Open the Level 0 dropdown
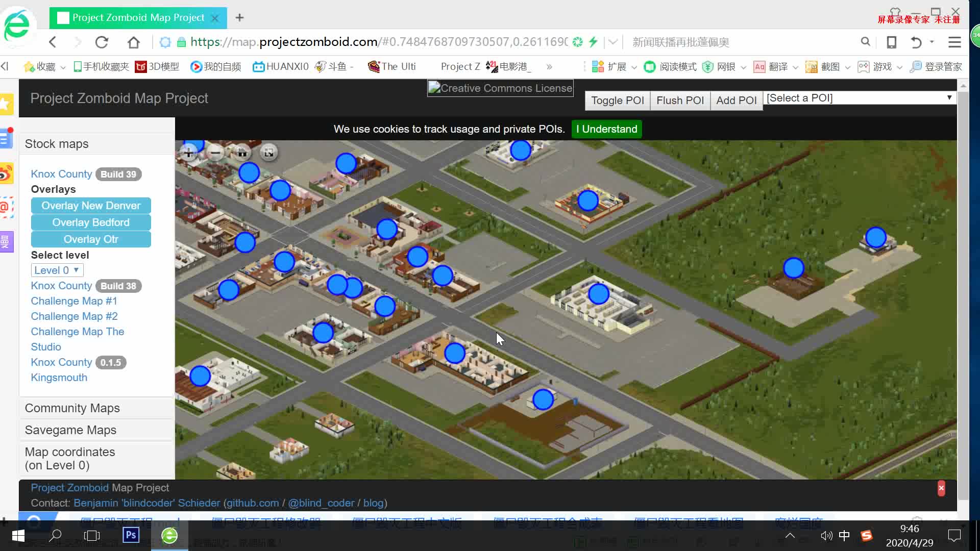This screenshot has width=980, height=551. coord(57,270)
